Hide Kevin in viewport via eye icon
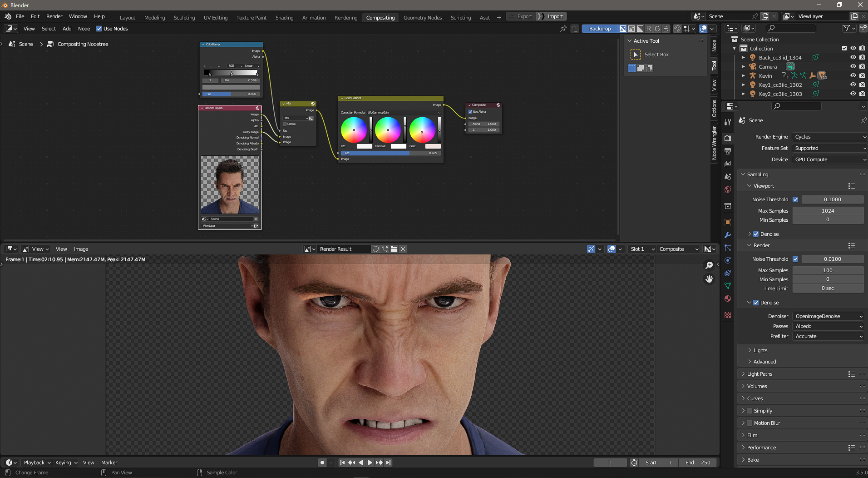 853,75
